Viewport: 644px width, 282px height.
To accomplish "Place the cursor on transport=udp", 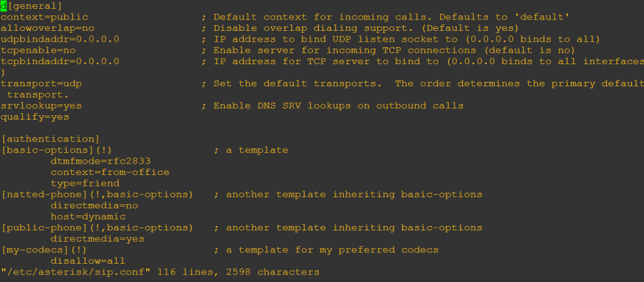I will coord(41,84).
